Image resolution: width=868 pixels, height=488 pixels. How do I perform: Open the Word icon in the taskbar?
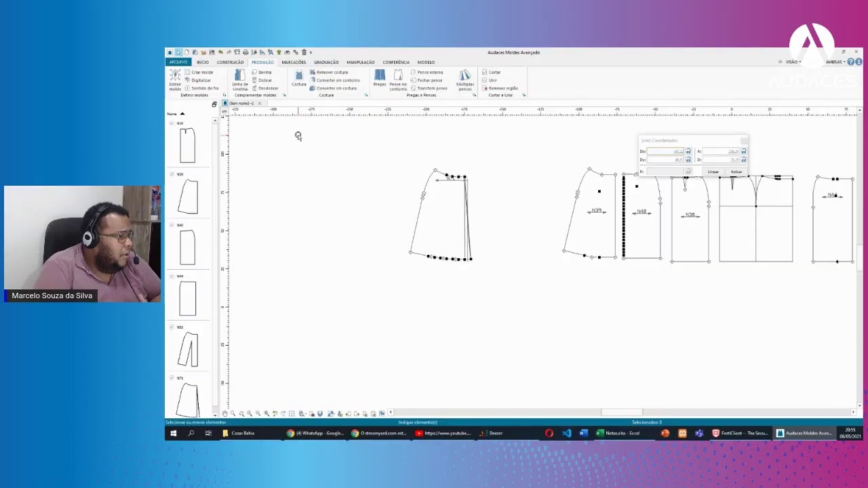point(583,433)
